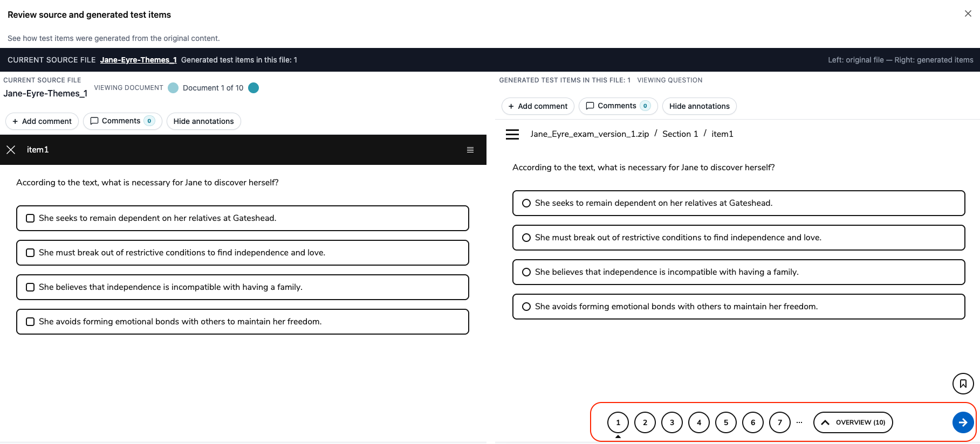Jump to question 2
This screenshot has height=444, width=980.
pyautogui.click(x=645, y=422)
